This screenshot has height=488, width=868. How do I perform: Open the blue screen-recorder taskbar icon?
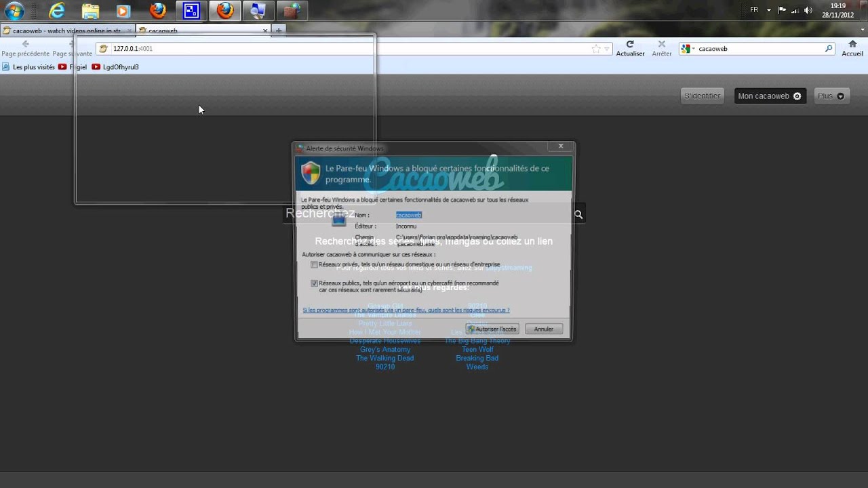point(192,10)
